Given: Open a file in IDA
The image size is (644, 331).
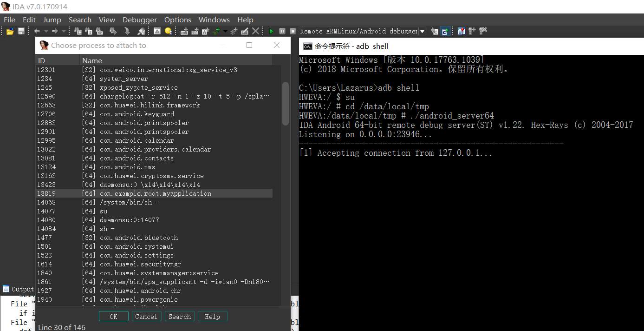Looking at the screenshot, I should point(10,31).
